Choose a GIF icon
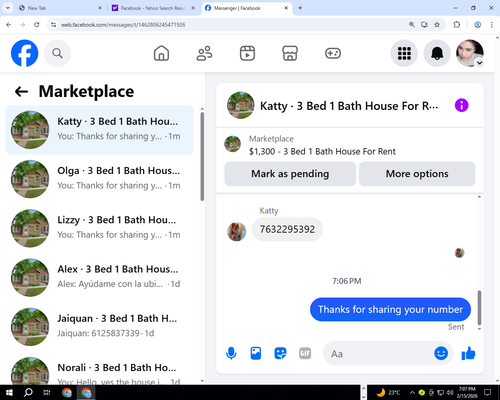This screenshot has height=400, width=500. (x=305, y=353)
